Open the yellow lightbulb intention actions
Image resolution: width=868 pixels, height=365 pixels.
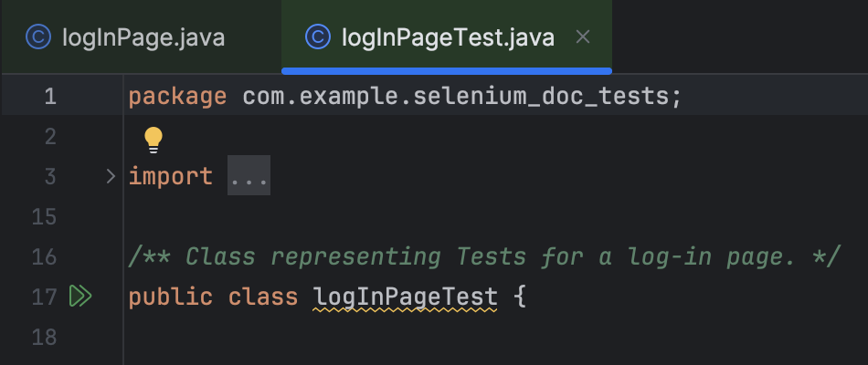pyautogui.click(x=153, y=139)
